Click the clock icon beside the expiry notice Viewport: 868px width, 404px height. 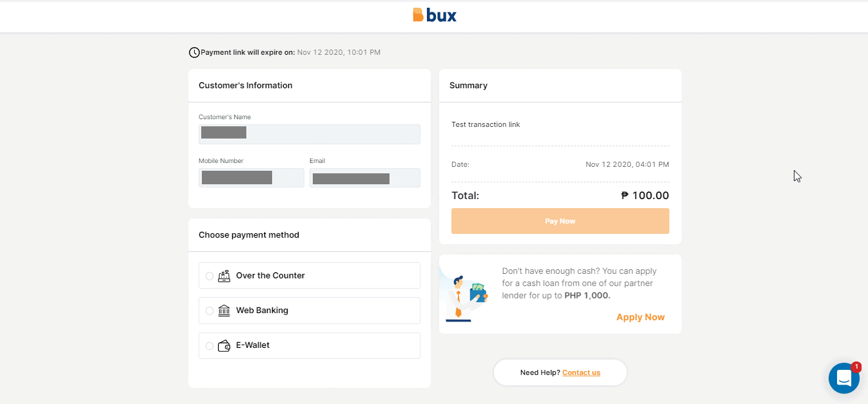194,52
